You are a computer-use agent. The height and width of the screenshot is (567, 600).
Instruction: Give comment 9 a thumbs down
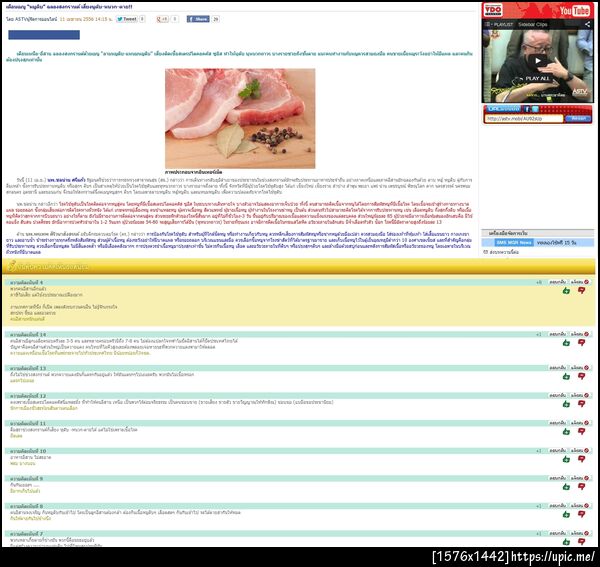click(582, 487)
